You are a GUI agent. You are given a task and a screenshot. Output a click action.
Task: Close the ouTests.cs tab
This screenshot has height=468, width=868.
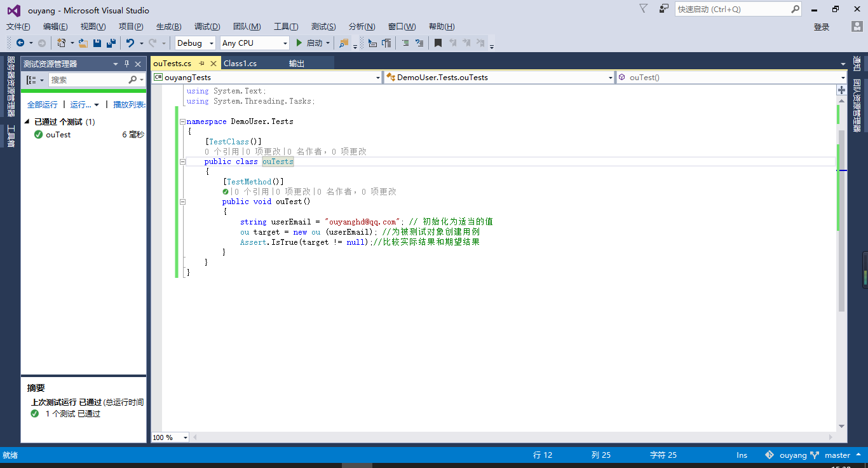pyautogui.click(x=214, y=64)
